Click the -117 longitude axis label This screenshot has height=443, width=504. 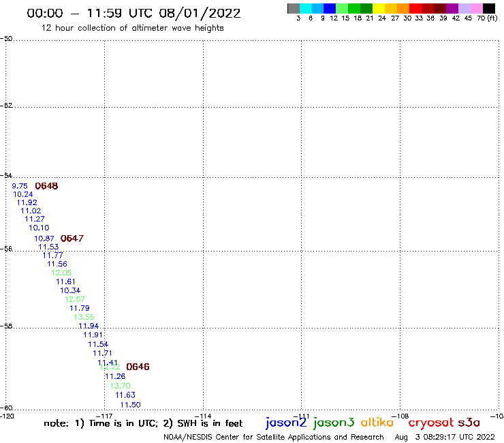pos(104,416)
